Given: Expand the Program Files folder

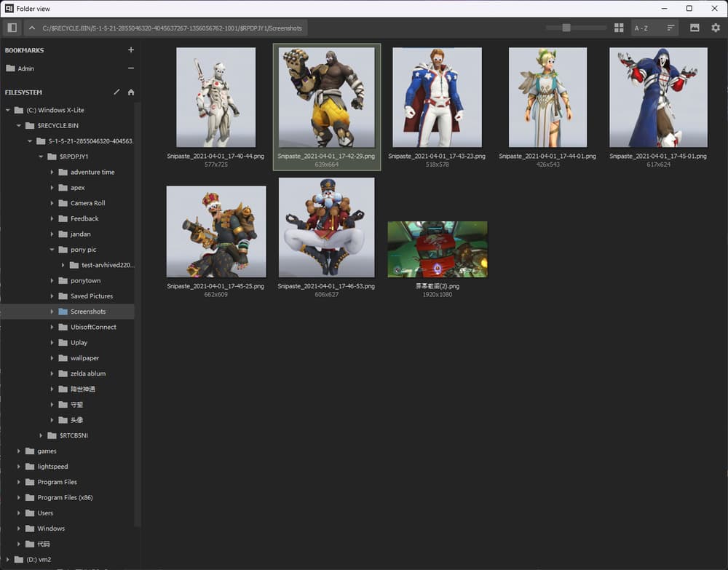Looking at the screenshot, I should 19,482.
